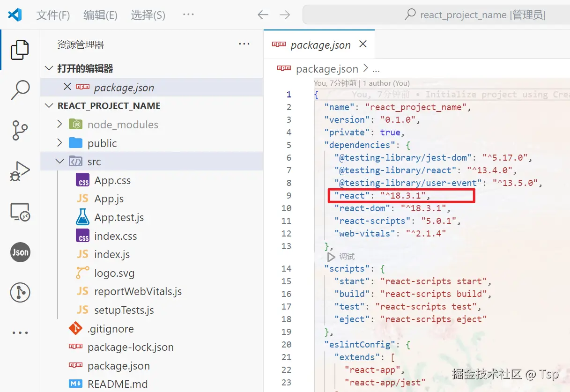Viewport: 570px width, 392px height.
Task: Open App.test.js file
Action: [x=119, y=217]
